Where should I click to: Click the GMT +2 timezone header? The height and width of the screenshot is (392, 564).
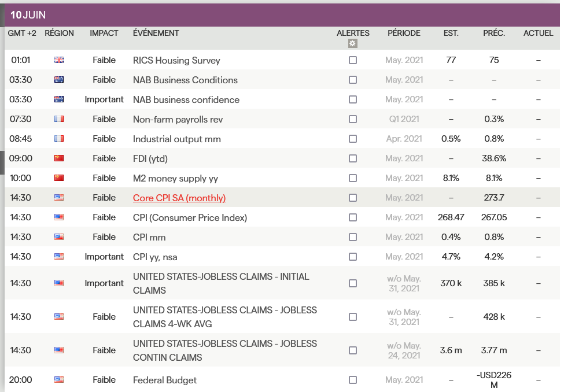tap(22, 33)
